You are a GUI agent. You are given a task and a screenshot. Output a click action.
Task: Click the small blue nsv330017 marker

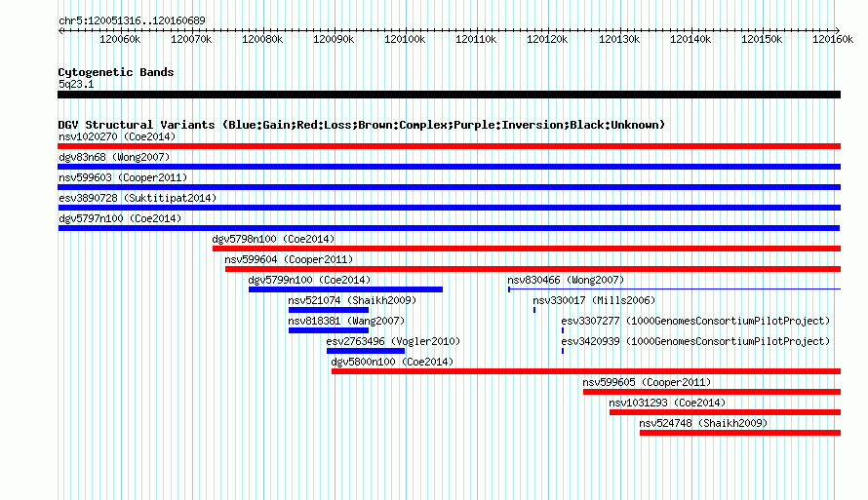[x=534, y=310]
